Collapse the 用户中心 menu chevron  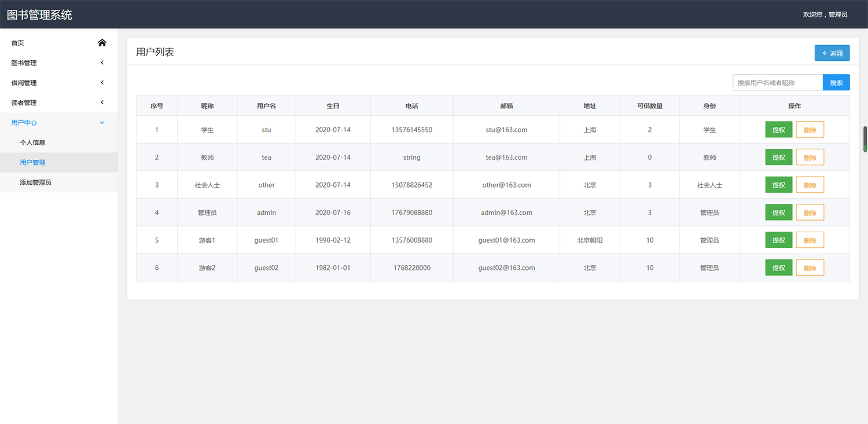pyautogui.click(x=102, y=123)
